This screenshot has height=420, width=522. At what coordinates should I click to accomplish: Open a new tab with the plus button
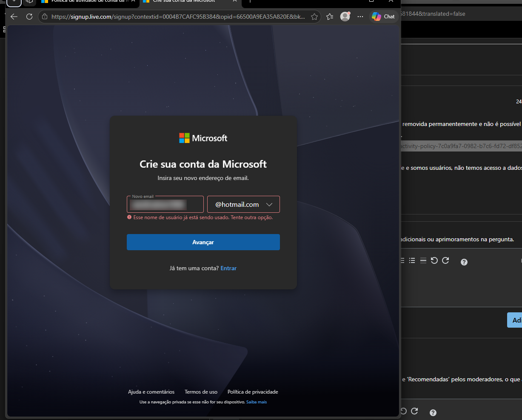click(x=250, y=1)
